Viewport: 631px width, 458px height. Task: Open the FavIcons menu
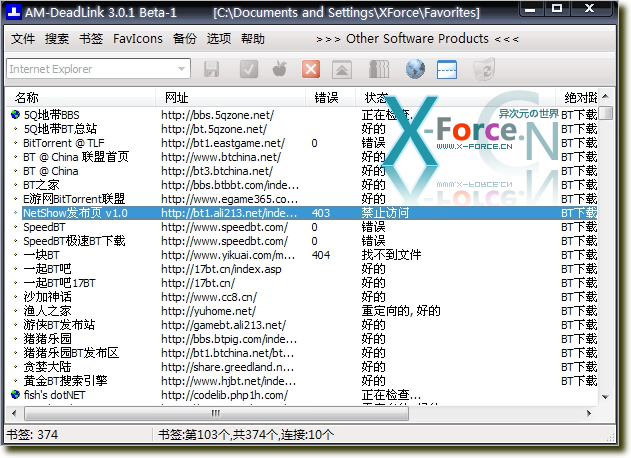[x=138, y=39]
